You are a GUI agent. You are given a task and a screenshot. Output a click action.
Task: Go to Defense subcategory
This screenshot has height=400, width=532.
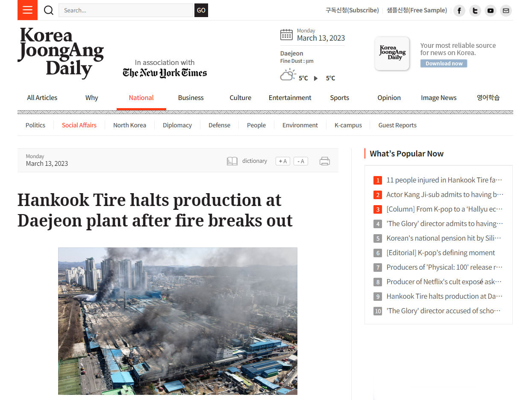[219, 125]
